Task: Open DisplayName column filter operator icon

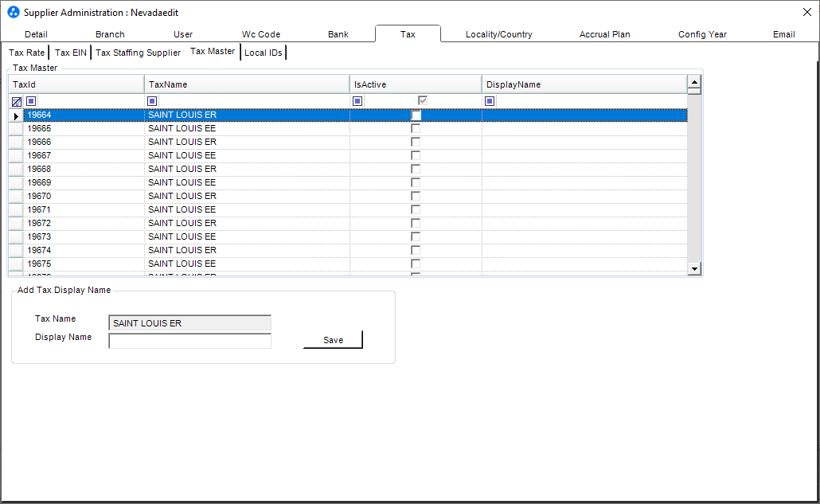Action: pos(490,101)
